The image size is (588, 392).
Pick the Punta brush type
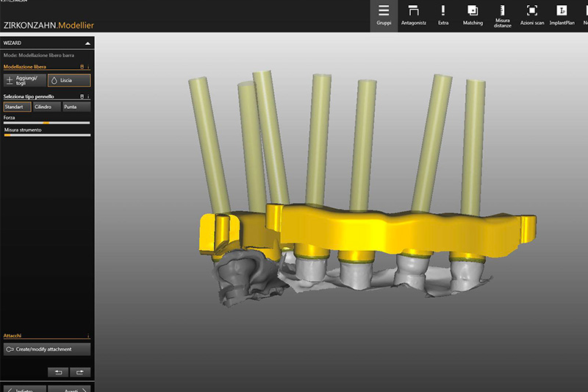click(x=76, y=107)
